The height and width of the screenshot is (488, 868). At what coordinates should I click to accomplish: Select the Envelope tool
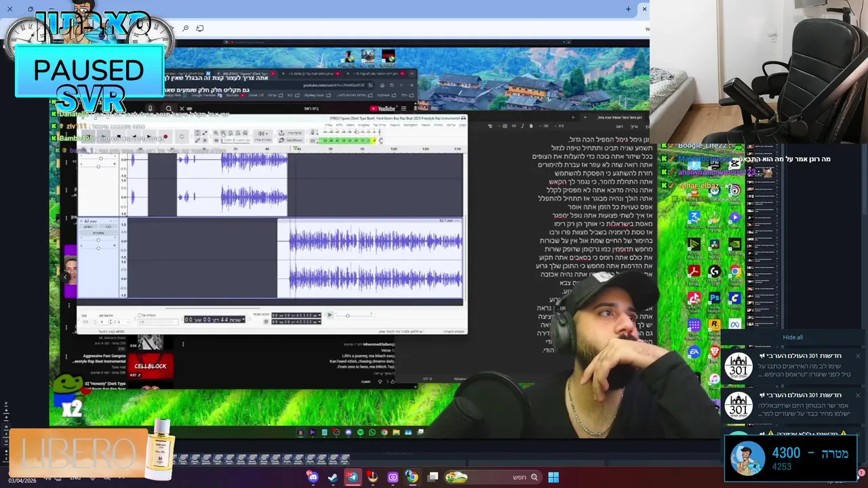[x=205, y=133]
